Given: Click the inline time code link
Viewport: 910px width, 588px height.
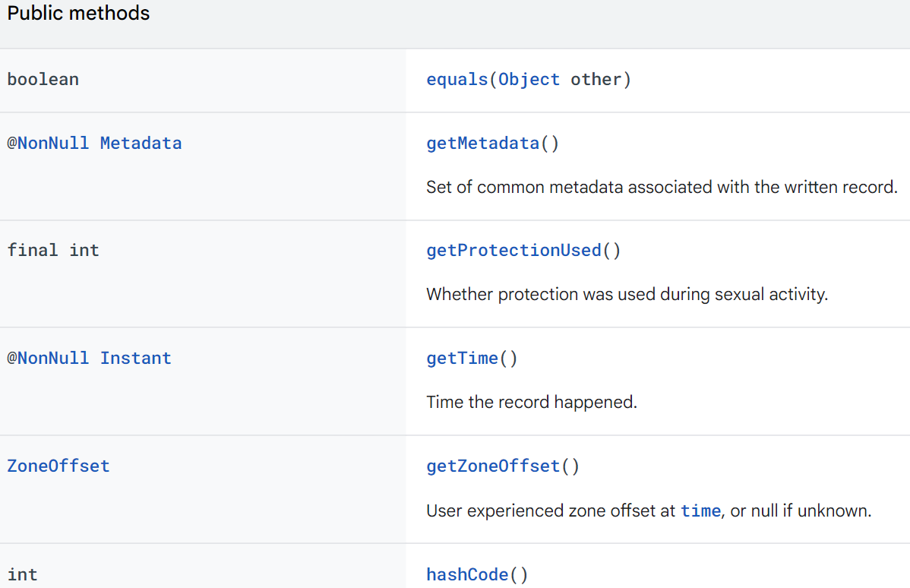Looking at the screenshot, I should tap(700, 511).
